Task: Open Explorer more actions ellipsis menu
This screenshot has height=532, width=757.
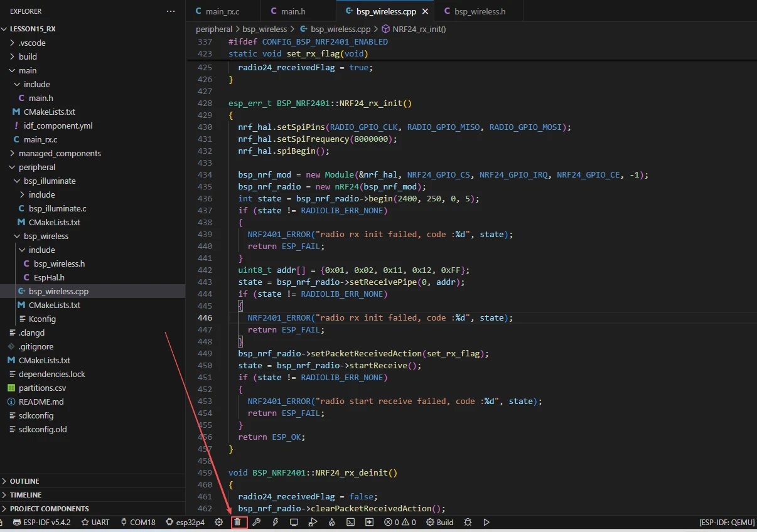Action: pyautogui.click(x=171, y=11)
